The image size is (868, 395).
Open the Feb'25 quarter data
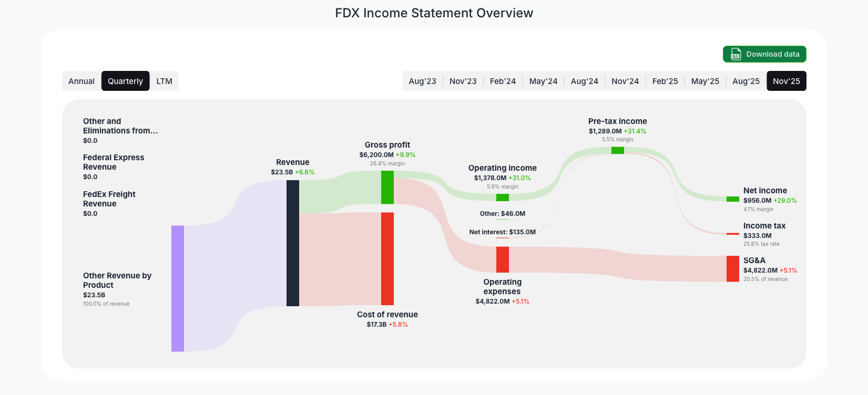click(x=665, y=81)
